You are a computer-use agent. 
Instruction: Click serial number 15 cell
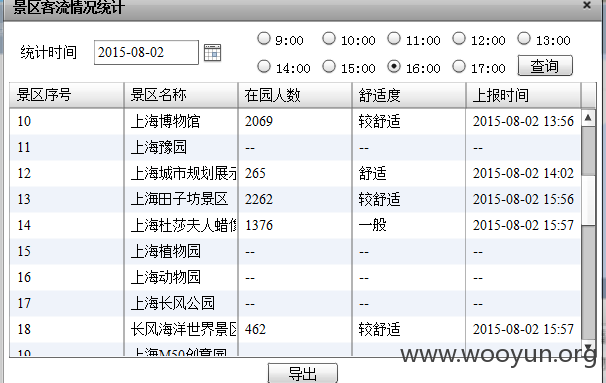24,251
